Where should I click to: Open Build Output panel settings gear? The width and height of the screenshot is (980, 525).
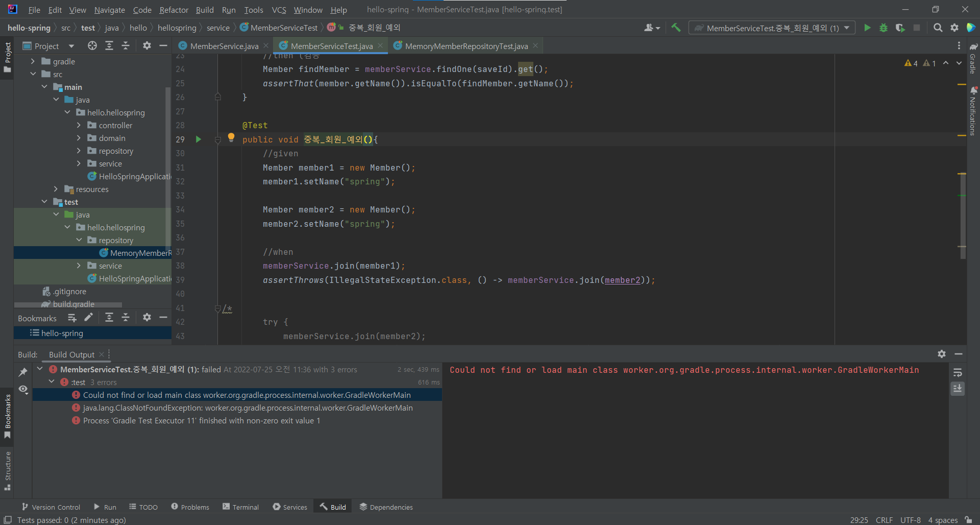tap(942, 354)
